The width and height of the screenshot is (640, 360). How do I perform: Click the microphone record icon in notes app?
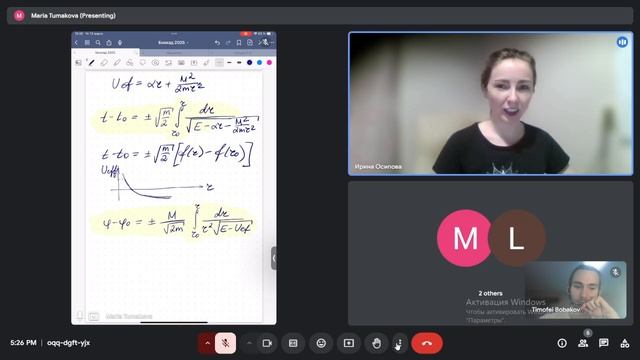[x=120, y=43]
